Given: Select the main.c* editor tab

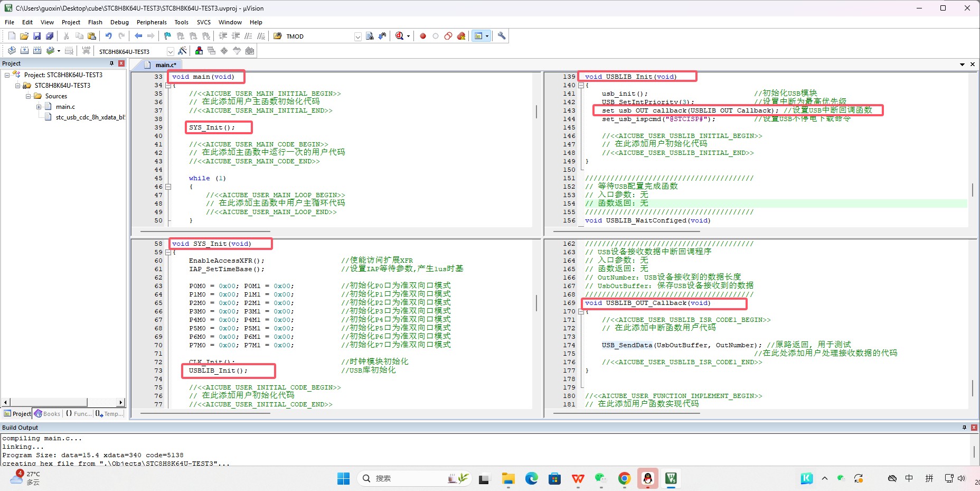Looking at the screenshot, I should 161,64.
